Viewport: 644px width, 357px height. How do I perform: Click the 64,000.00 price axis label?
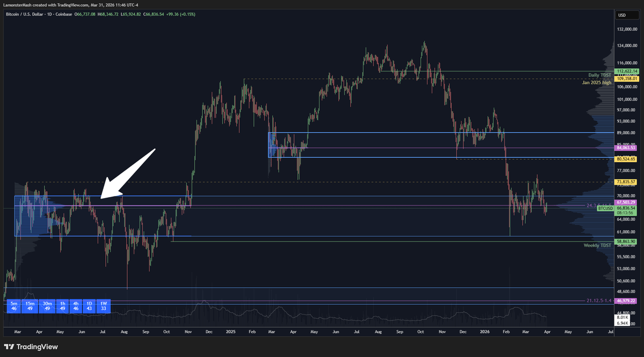(x=626, y=219)
